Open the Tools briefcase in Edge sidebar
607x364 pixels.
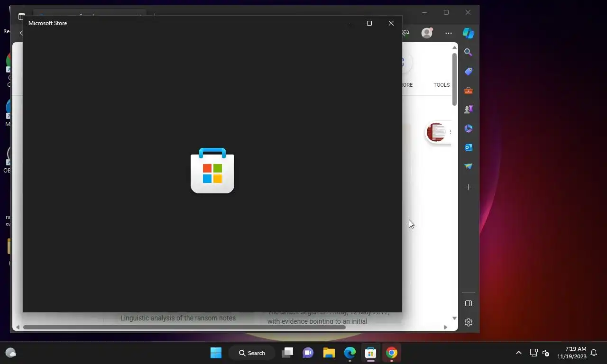pos(468,91)
